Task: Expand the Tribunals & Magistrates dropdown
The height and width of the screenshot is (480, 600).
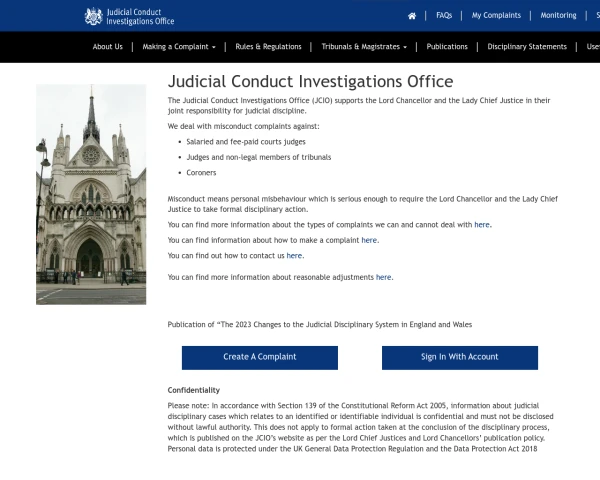Action: tap(364, 47)
